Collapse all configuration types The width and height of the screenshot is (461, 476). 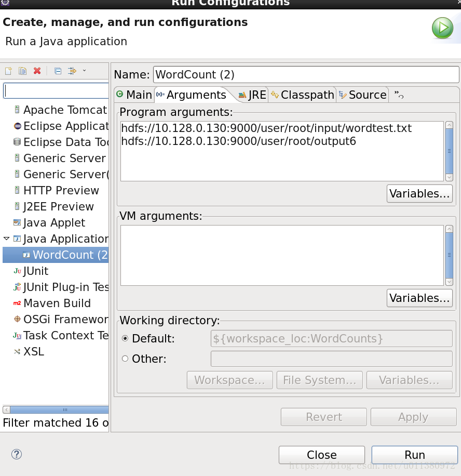click(x=58, y=71)
